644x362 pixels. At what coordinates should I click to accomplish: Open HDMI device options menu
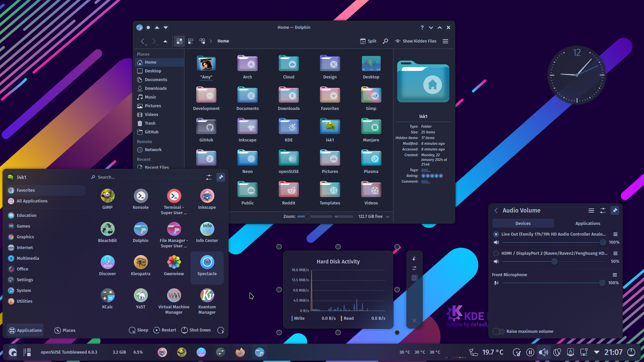coord(615,253)
